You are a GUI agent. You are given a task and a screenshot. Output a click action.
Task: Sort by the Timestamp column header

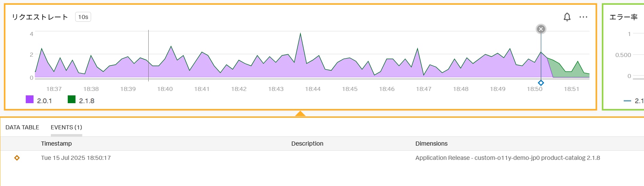[x=56, y=144]
